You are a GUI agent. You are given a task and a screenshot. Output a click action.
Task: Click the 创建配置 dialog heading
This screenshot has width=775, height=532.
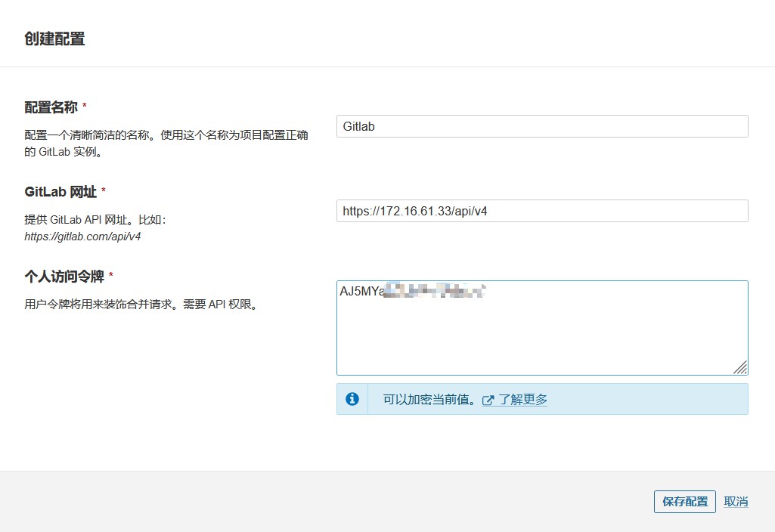[x=55, y=39]
